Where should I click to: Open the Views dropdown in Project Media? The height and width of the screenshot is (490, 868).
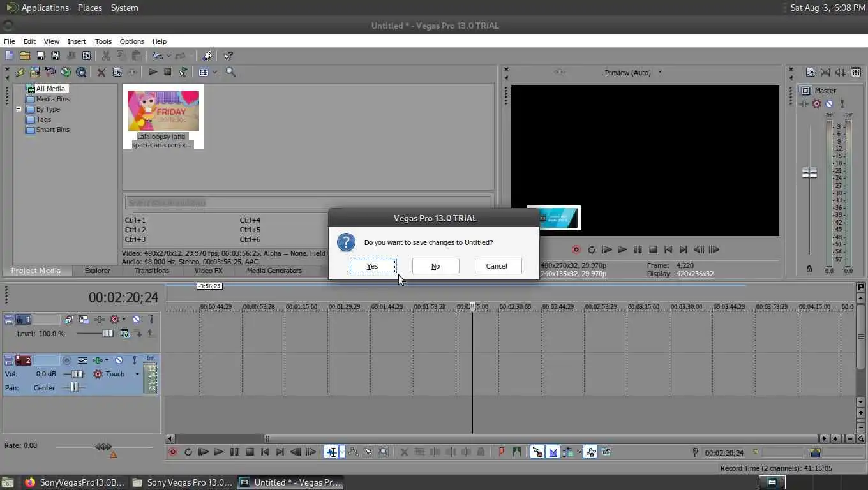pos(215,72)
